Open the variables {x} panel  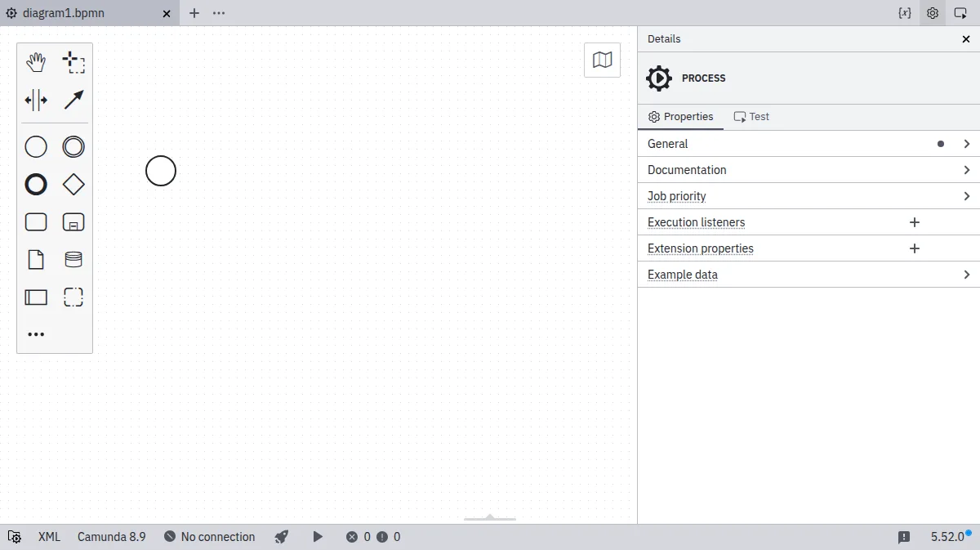click(905, 13)
